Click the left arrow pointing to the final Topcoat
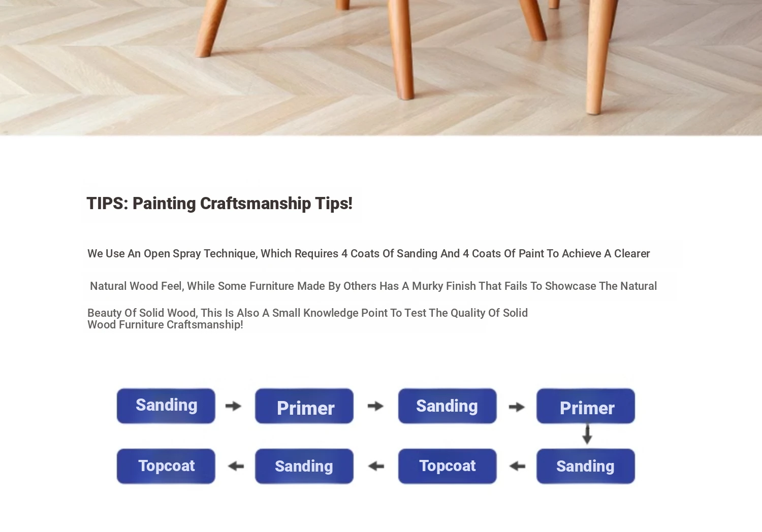The image size is (762, 532). (x=236, y=466)
